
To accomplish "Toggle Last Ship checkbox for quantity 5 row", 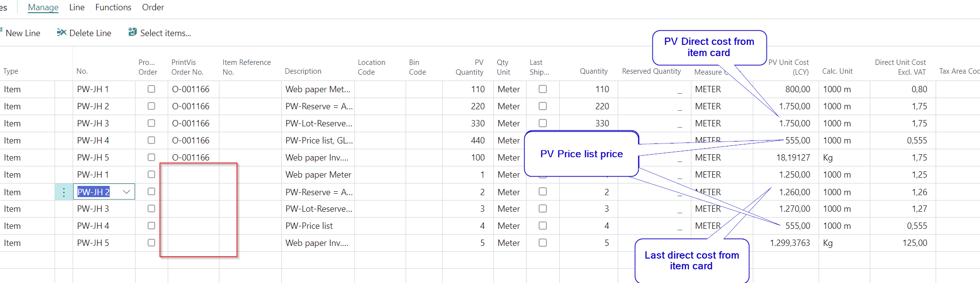I will (x=543, y=243).
